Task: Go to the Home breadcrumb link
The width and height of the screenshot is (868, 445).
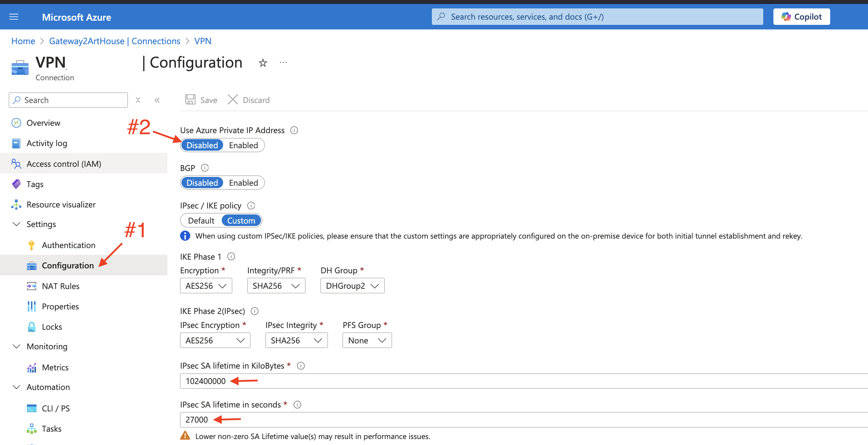Action: pos(23,41)
